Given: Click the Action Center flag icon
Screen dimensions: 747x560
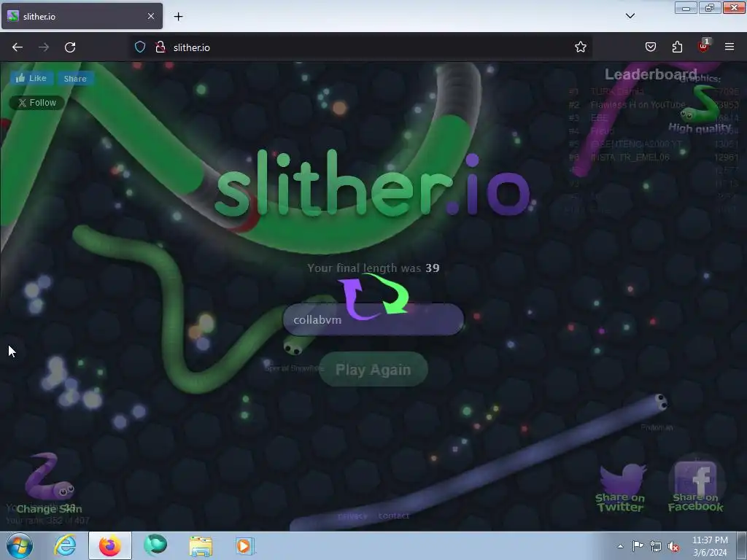Looking at the screenshot, I should pyautogui.click(x=638, y=546).
